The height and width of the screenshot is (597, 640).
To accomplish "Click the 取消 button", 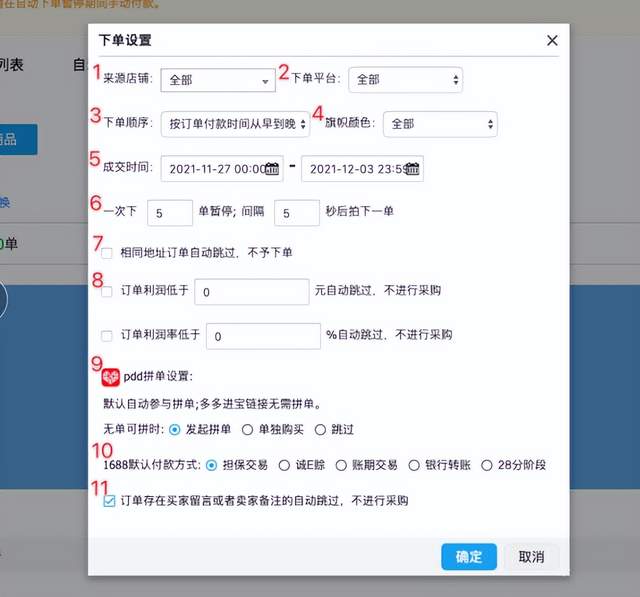I will tap(531, 557).
